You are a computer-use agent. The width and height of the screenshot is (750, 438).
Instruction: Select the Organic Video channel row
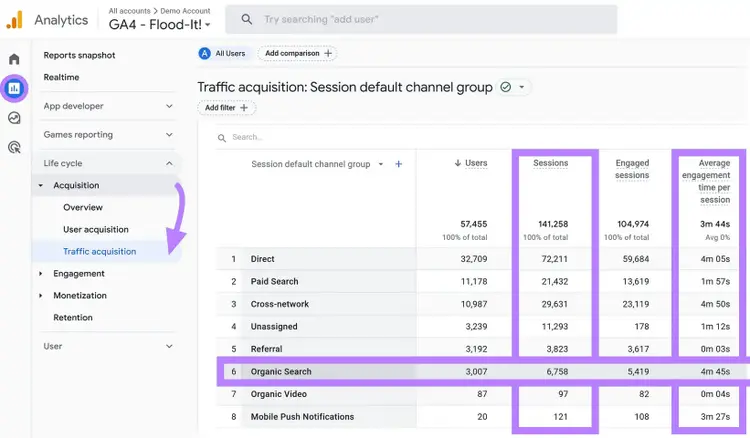pyautogui.click(x=482, y=394)
